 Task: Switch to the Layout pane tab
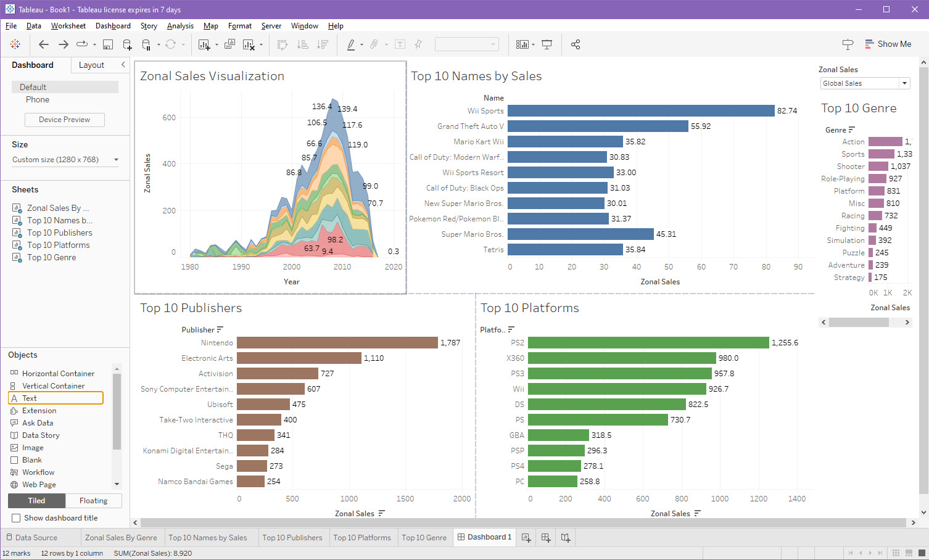(x=91, y=65)
